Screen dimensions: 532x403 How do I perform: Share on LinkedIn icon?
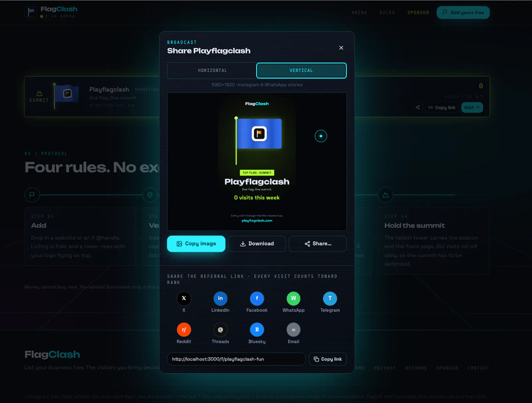click(x=220, y=298)
